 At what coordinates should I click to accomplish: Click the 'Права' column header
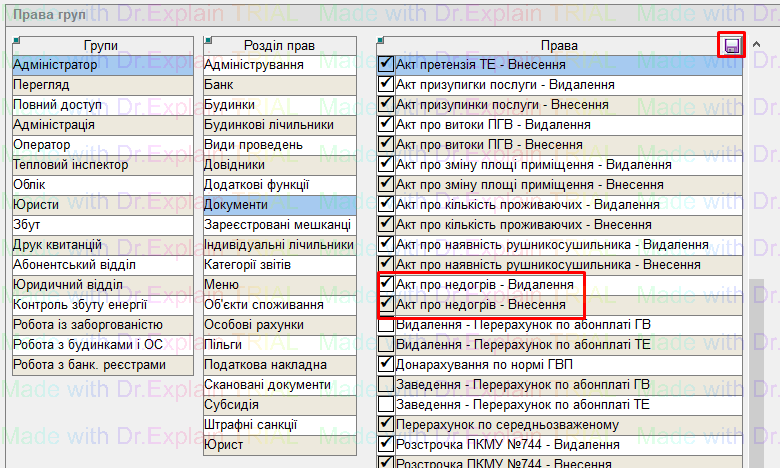click(558, 46)
